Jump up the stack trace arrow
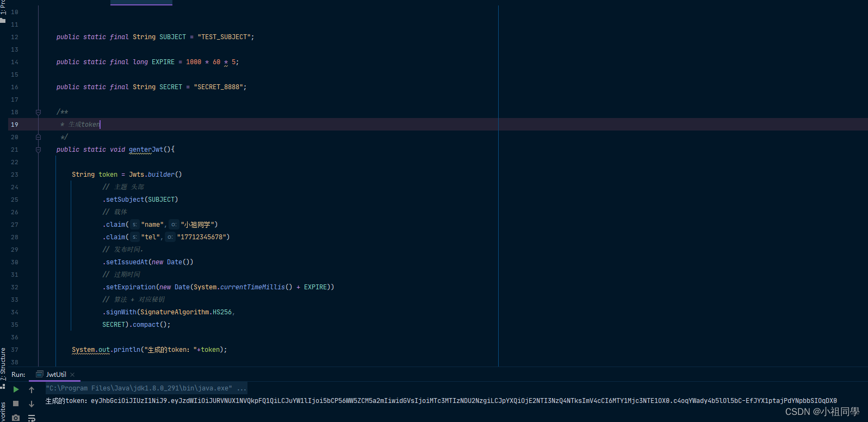The width and height of the screenshot is (868, 422). [32, 389]
